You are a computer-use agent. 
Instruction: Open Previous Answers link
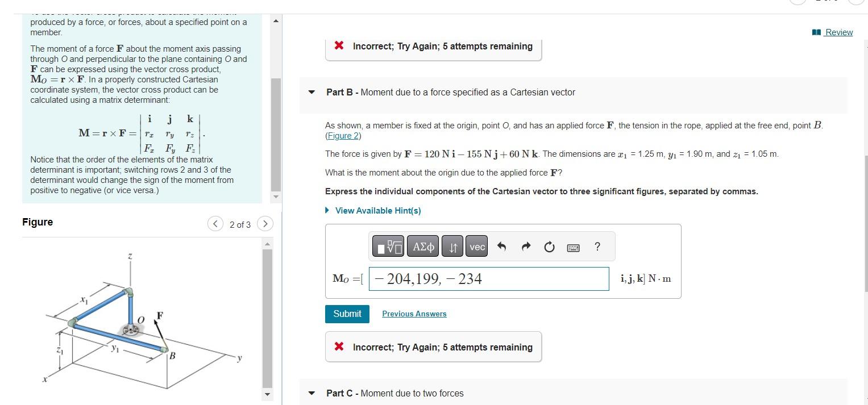point(414,314)
